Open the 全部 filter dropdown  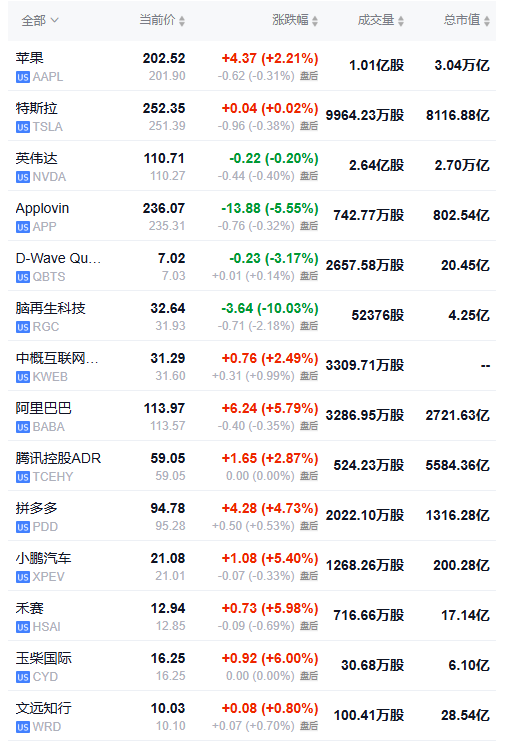pos(40,21)
